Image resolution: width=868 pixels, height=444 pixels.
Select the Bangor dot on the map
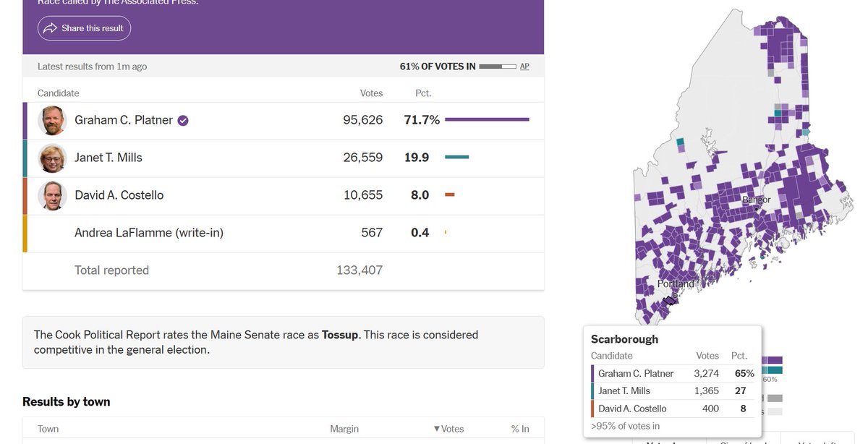pos(756,208)
